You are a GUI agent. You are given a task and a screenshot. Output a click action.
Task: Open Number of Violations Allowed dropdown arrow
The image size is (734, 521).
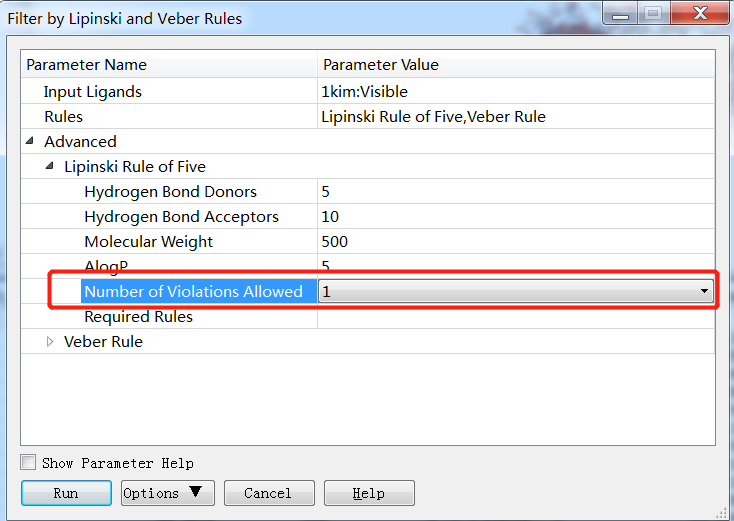(x=704, y=291)
